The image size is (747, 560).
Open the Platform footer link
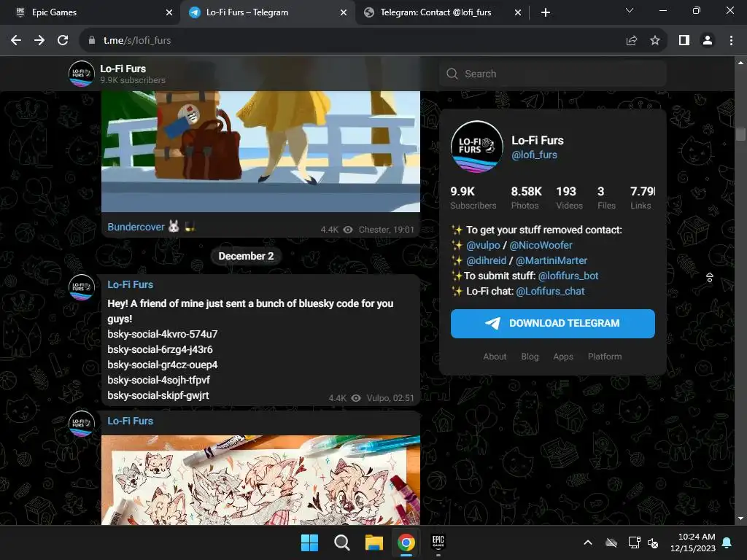tap(605, 356)
